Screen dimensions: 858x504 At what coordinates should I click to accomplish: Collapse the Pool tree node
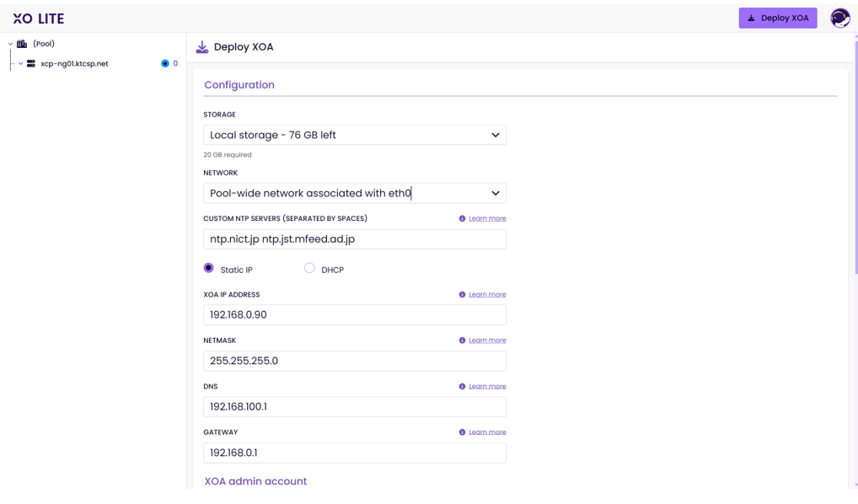point(10,44)
